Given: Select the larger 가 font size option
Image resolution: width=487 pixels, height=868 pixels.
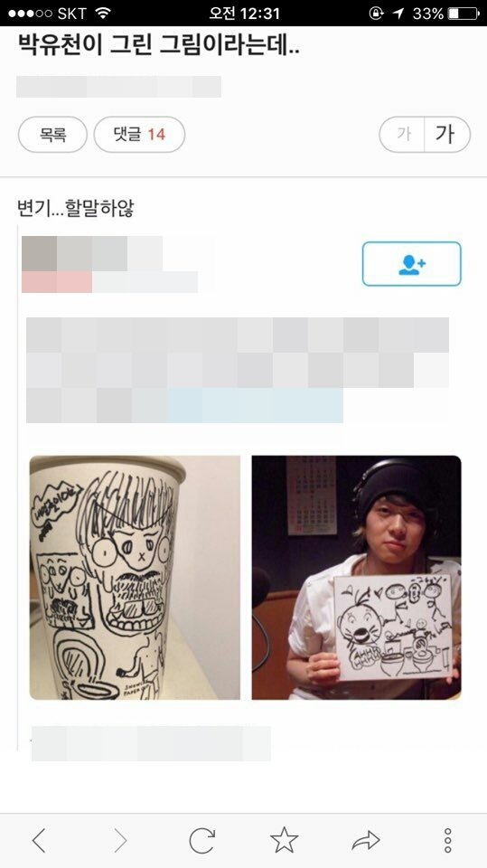Looking at the screenshot, I should 446,134.
